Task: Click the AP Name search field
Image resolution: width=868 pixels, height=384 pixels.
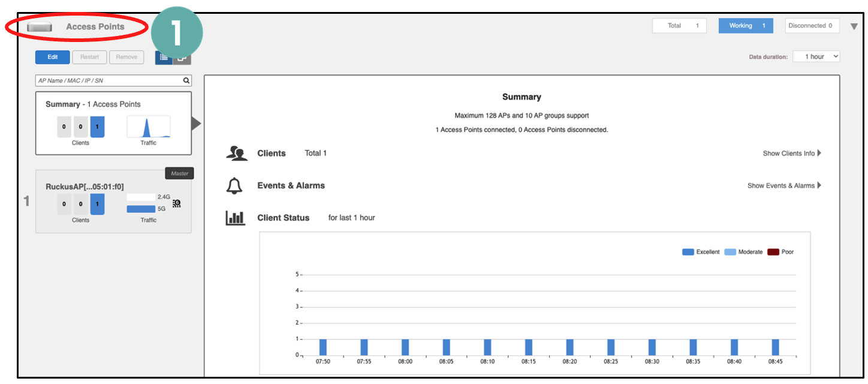Action: (108, 80)
